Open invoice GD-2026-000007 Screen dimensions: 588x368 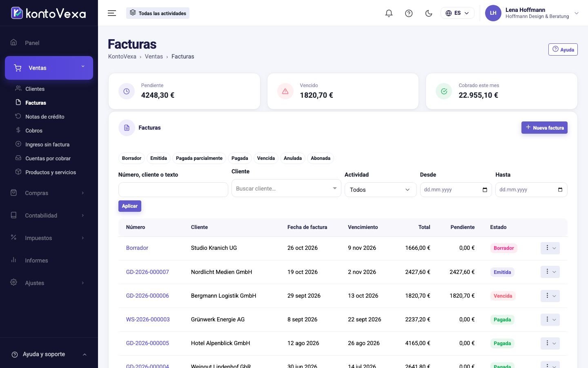point(147,272)
